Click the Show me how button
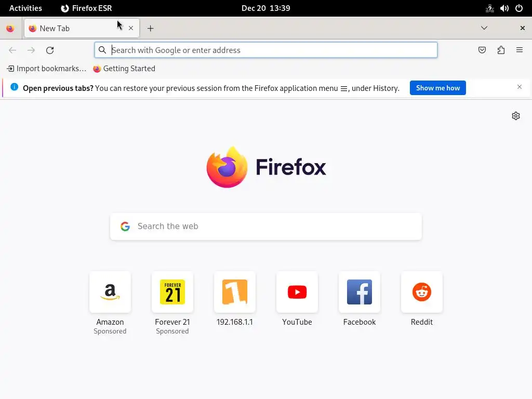The width and height of the screenshot is (532, 399). (x=437, y=88)
